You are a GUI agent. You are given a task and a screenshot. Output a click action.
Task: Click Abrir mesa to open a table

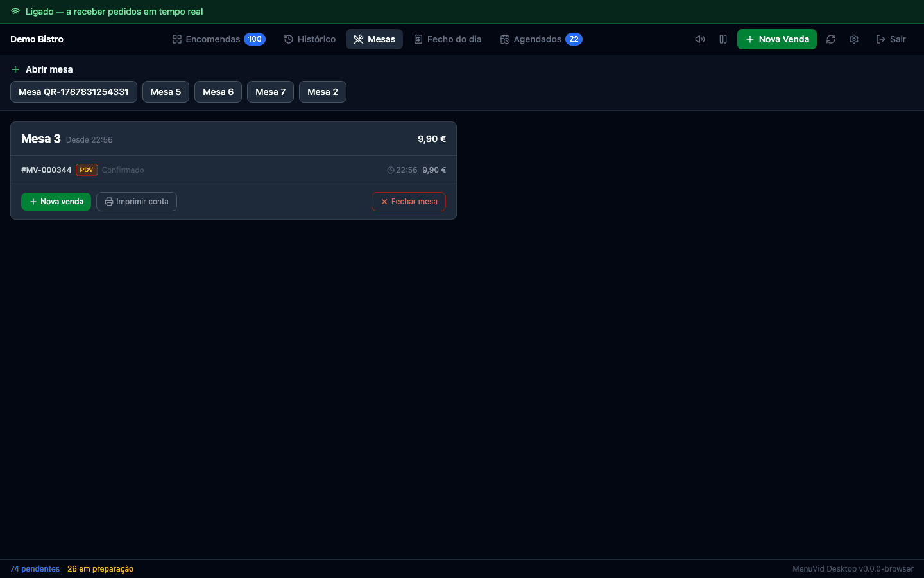(42, 69)
